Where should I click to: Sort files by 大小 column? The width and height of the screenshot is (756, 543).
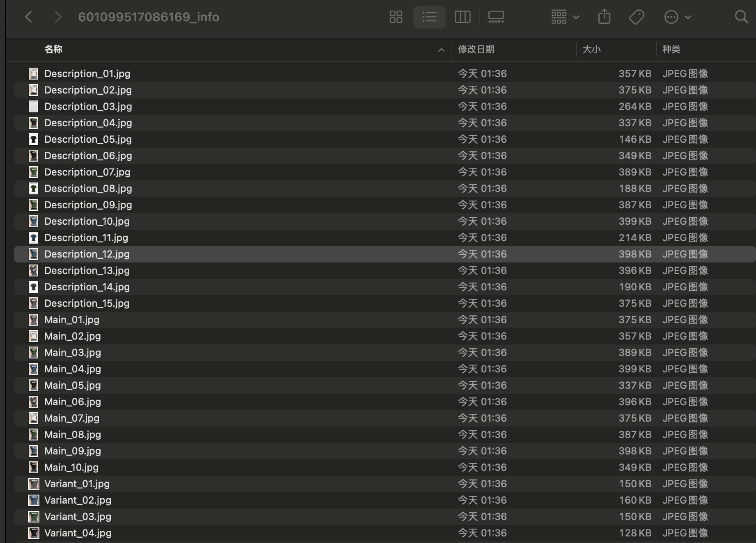click(591, 49)
